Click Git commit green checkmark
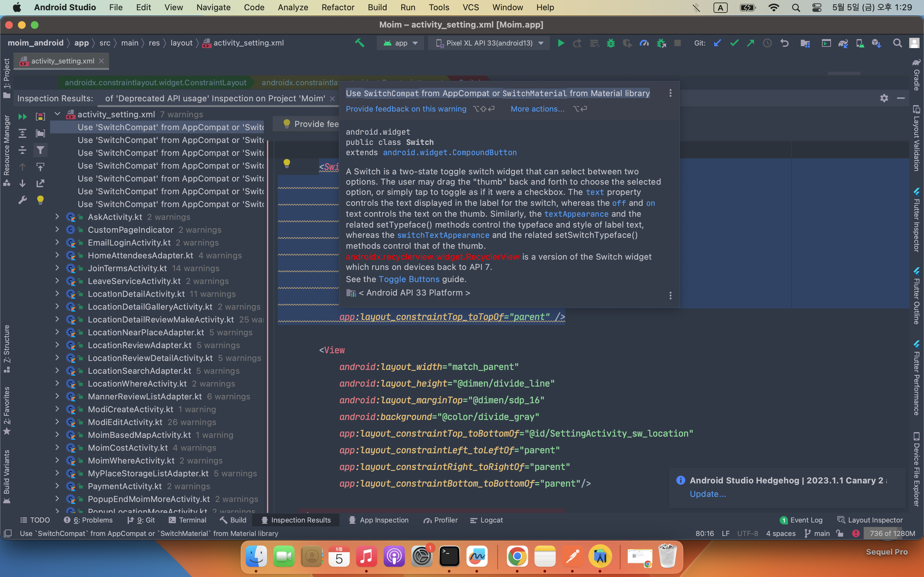The image size is (924, 577). [734, 43]
